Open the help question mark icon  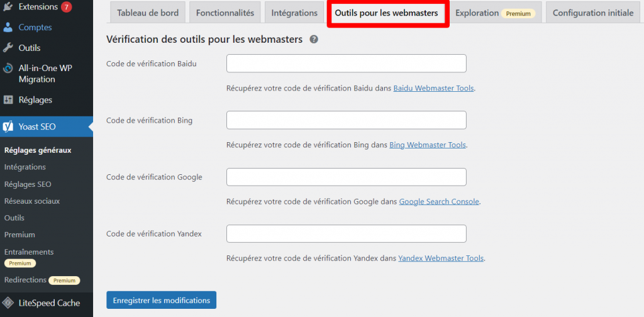point(313,40)
